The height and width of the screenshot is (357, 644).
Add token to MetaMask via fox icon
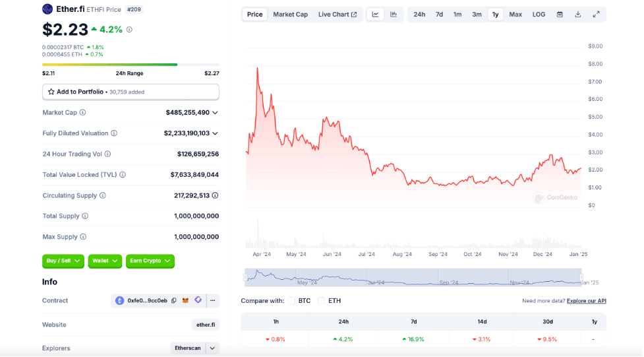186,301
